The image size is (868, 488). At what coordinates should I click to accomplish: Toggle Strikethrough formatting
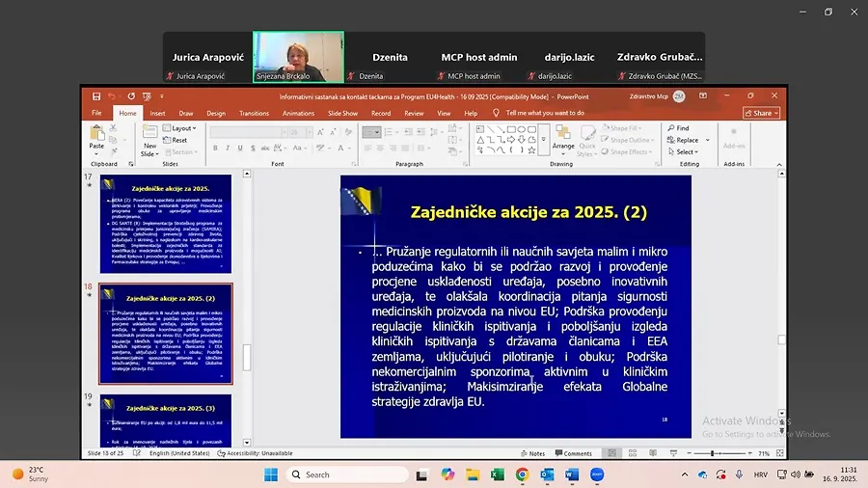[x=264, y=149]
